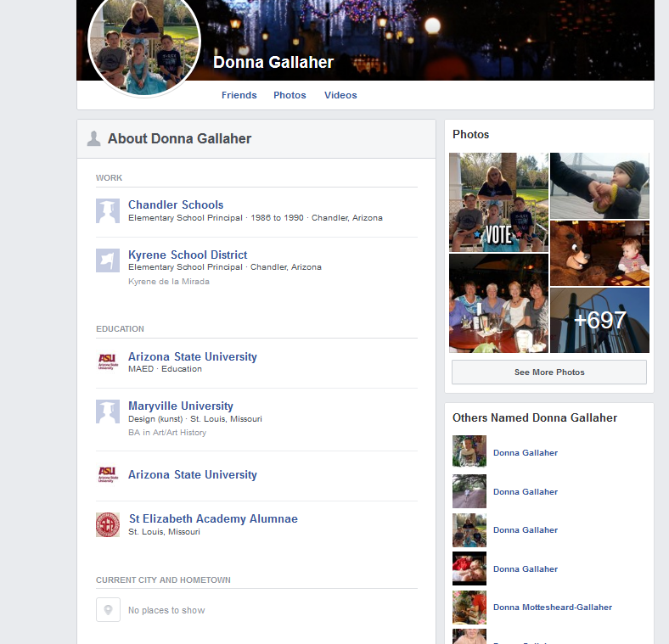Open the second Donna Gallaher name under Others Named
Image resolution: width=669 pixels, height=644 pixels.
pos(526,492)
